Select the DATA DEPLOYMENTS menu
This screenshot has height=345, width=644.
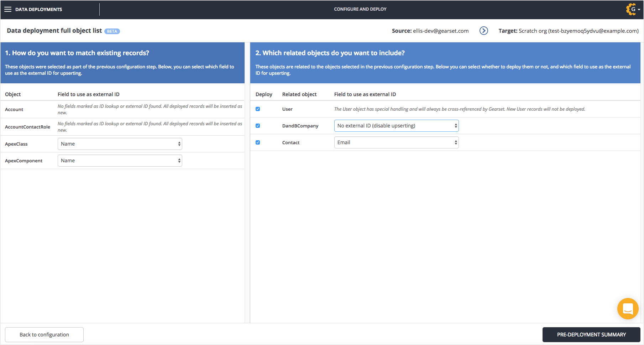(38, 9)
